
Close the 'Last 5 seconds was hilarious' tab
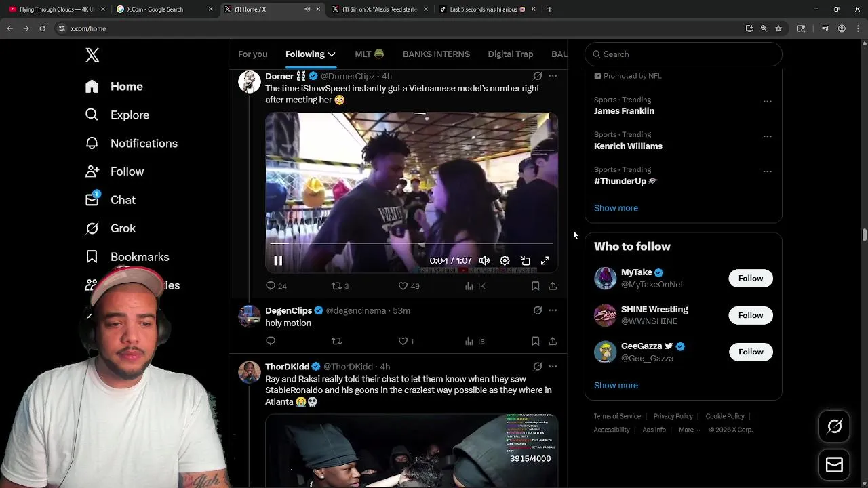(533, 9)
